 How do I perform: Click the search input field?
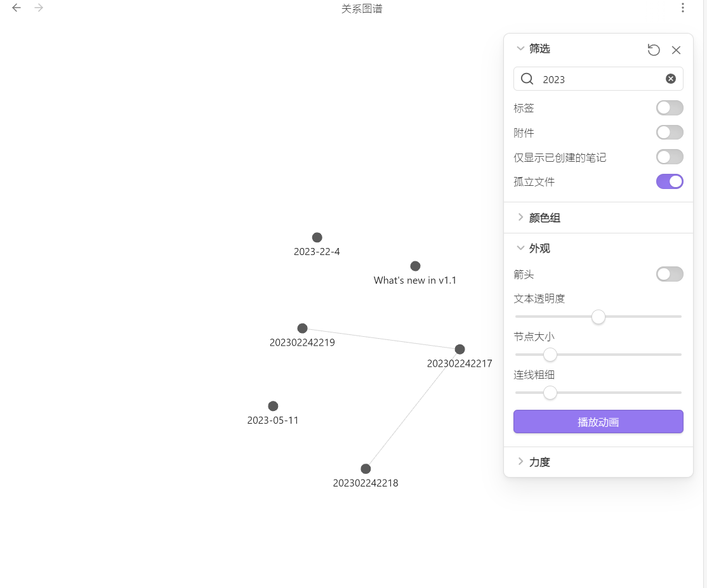tap(597, 79)
